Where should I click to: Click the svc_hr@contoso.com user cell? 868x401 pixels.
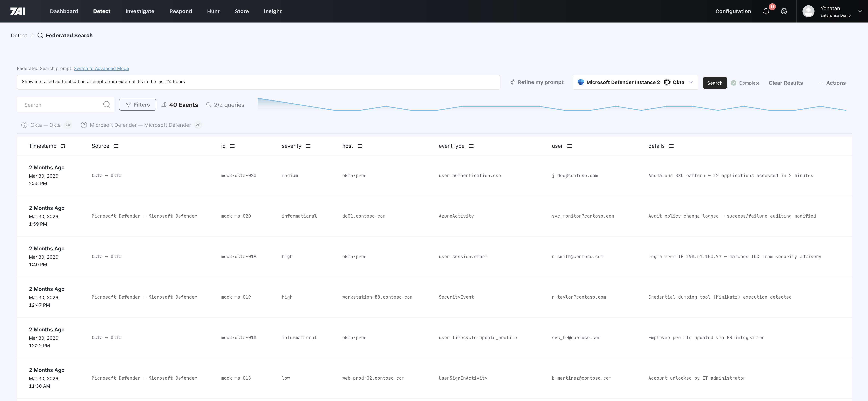pyautogui.click(x=576, y=337)
